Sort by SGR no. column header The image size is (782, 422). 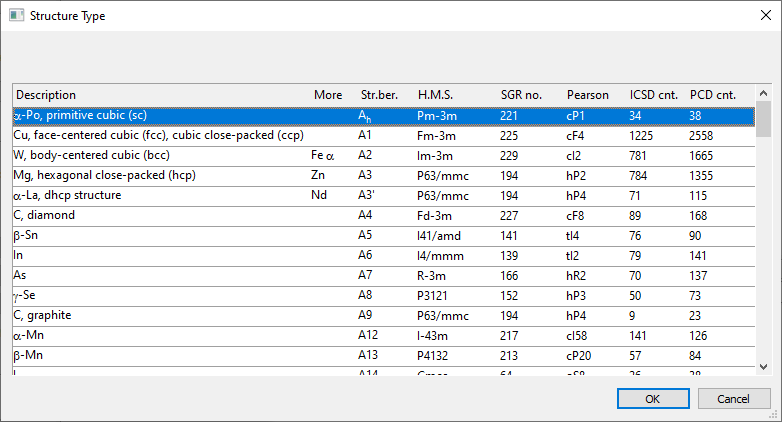tap(521, 95)
